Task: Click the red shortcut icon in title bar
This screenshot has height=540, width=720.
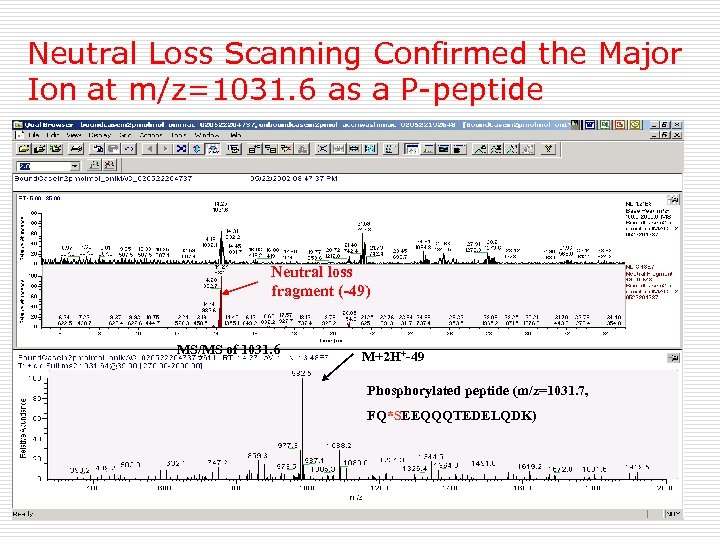Action: (x=620, y=124)
